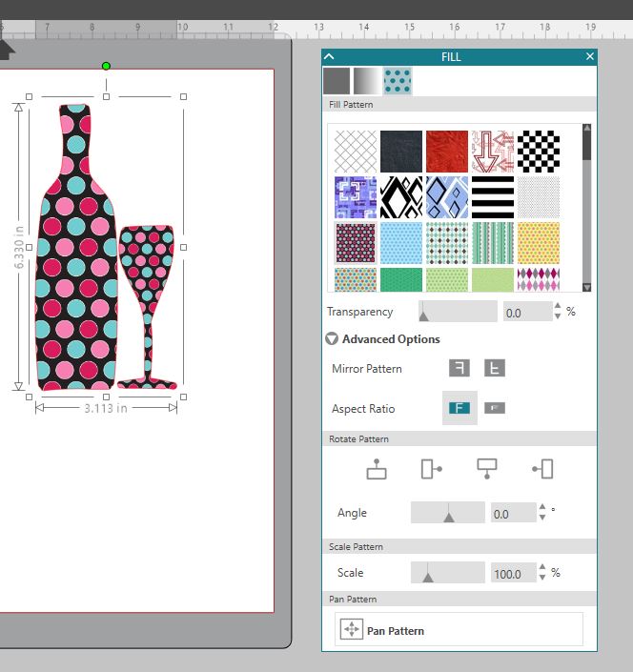This screenshot has height=672, width=633.
Task: Rotate pattern with handle on right
Action: 432,468
